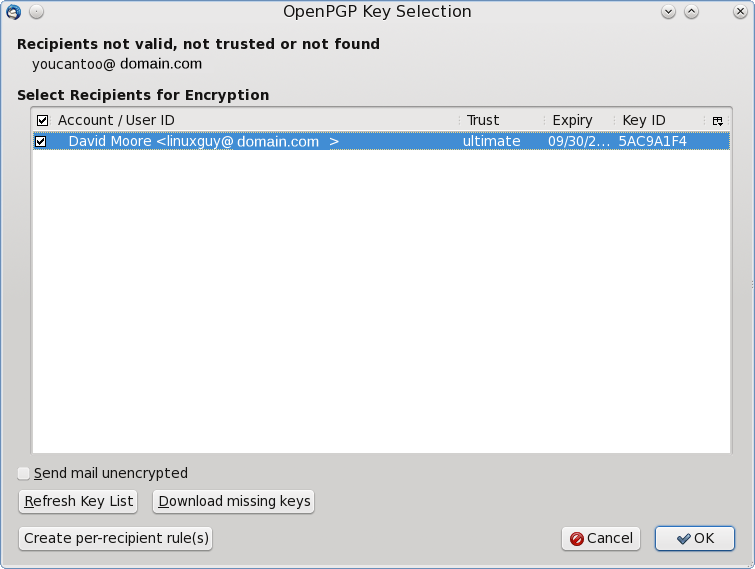This screenshot has width=755, height=569.
Task: Click Refresh Key List button
Action: pyautogui.click(x=78, y=502)
